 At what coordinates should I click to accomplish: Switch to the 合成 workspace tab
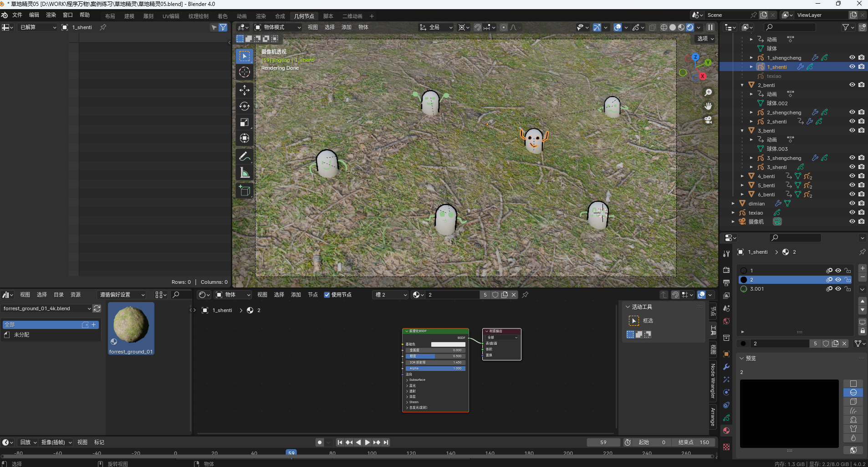tap(280, 16)
